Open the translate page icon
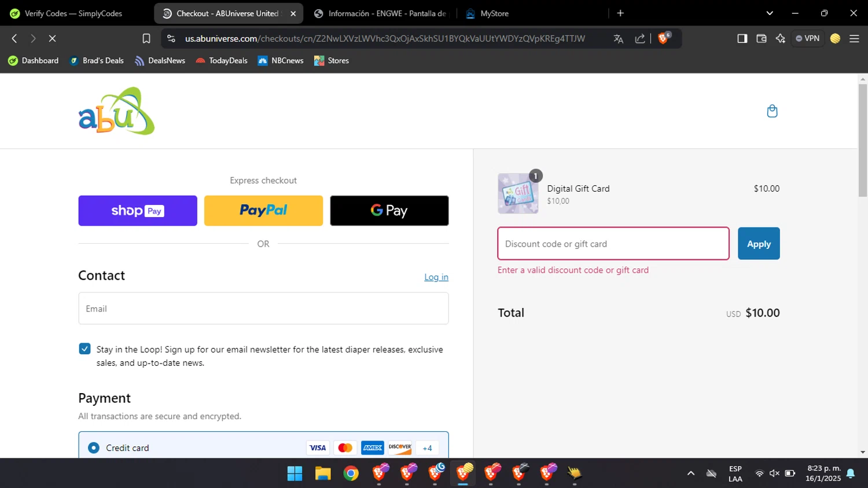The image size is (868, 488). pos(619,39)
